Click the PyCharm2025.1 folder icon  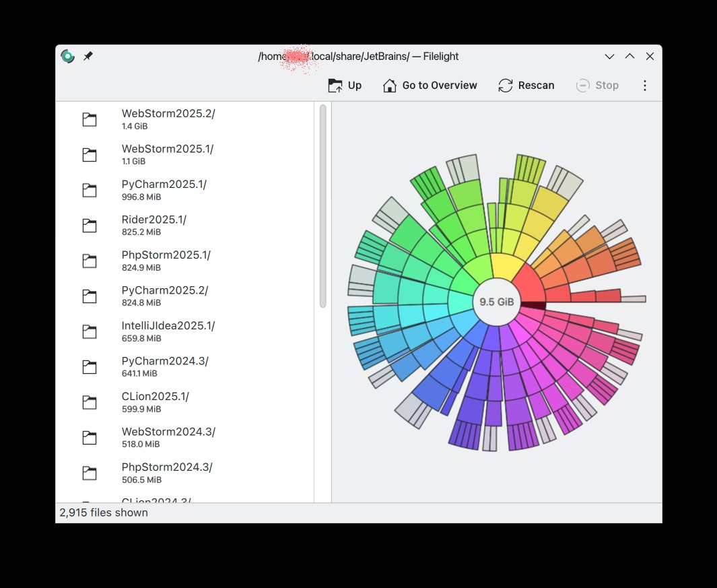[x=90, y=191]
